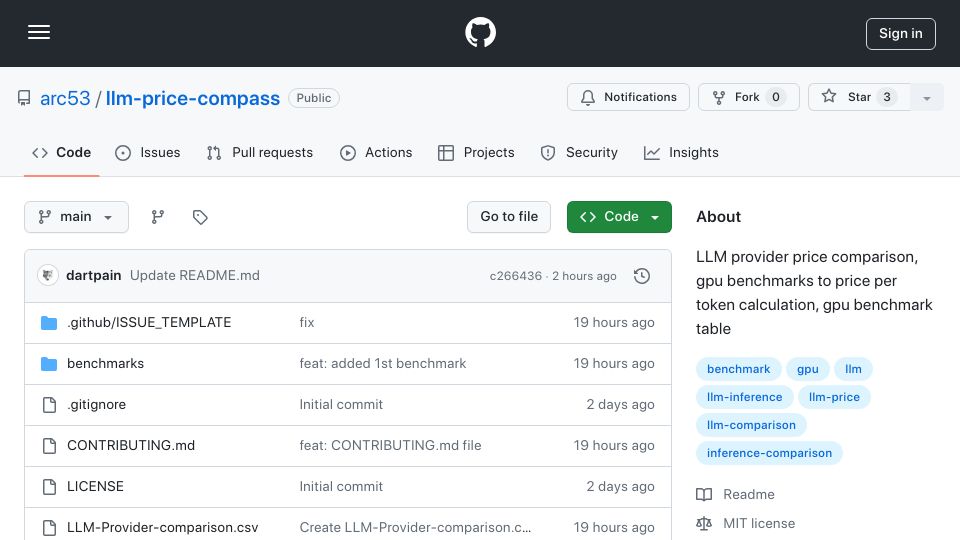Open the LLM-Provider-comparison.csv file

162,528
